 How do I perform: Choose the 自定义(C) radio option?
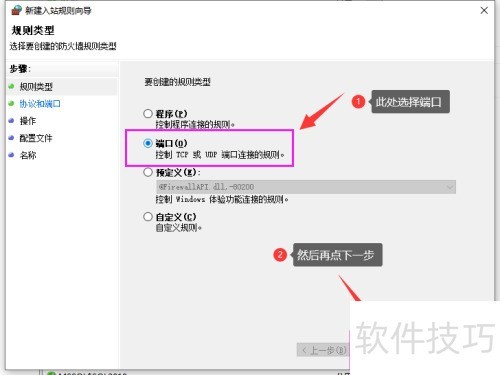pos(148,217)
